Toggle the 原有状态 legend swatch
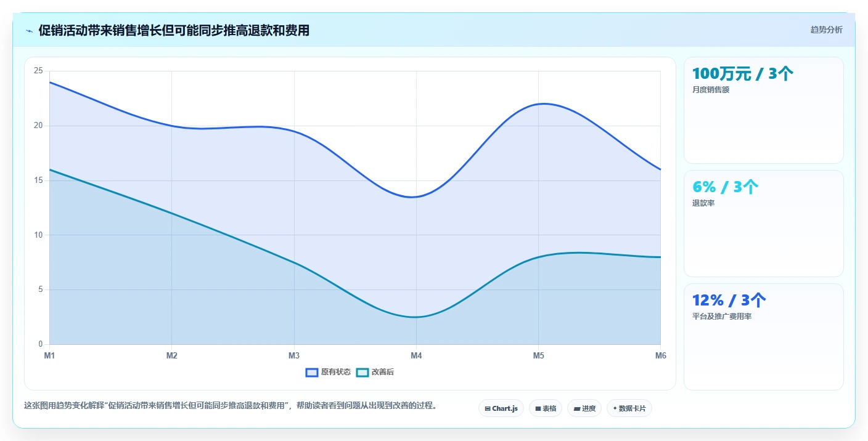The image size is (868, 441). tap(312, 372)
